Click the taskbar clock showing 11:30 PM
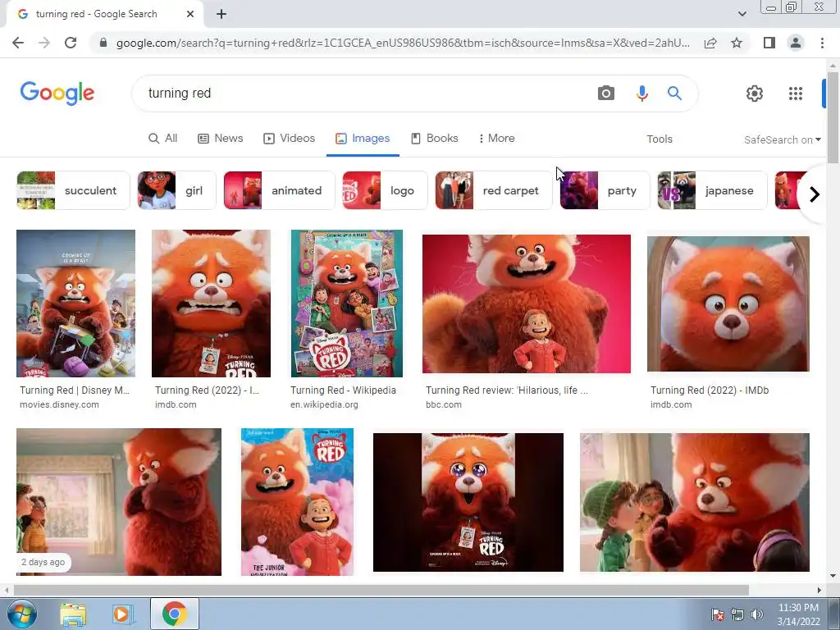This screenshot has height=630, width=840. [x=798, y=614]
